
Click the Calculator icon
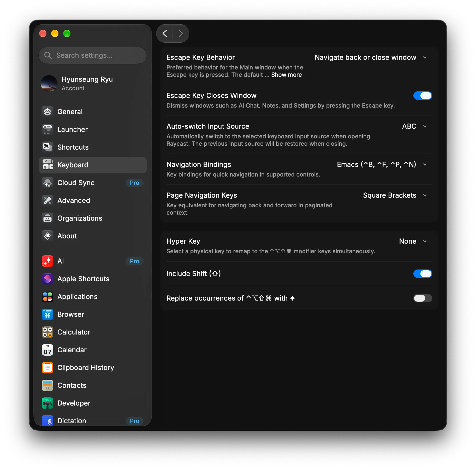(47, 332)
